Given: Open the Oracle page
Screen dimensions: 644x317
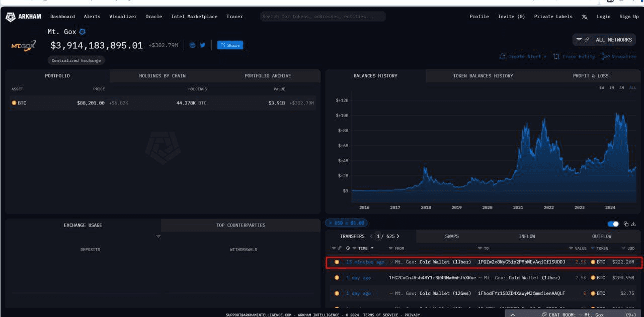Looking at the screenshot, I should (154, 17).
